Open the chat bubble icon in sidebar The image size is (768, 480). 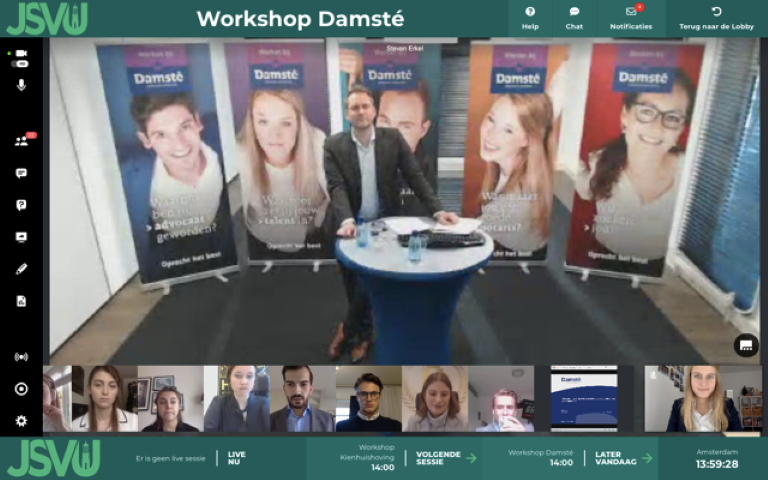(21, 173)
